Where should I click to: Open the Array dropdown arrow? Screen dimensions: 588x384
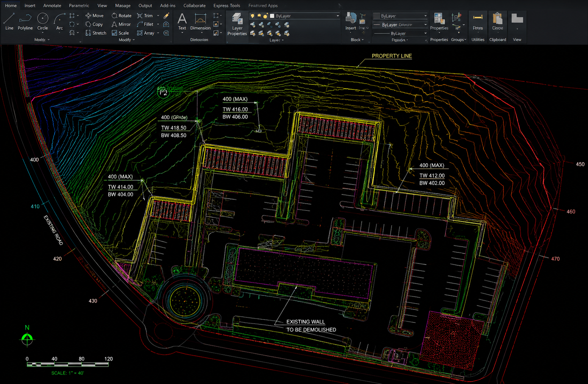pyautogui.click(x=158, y=33)
